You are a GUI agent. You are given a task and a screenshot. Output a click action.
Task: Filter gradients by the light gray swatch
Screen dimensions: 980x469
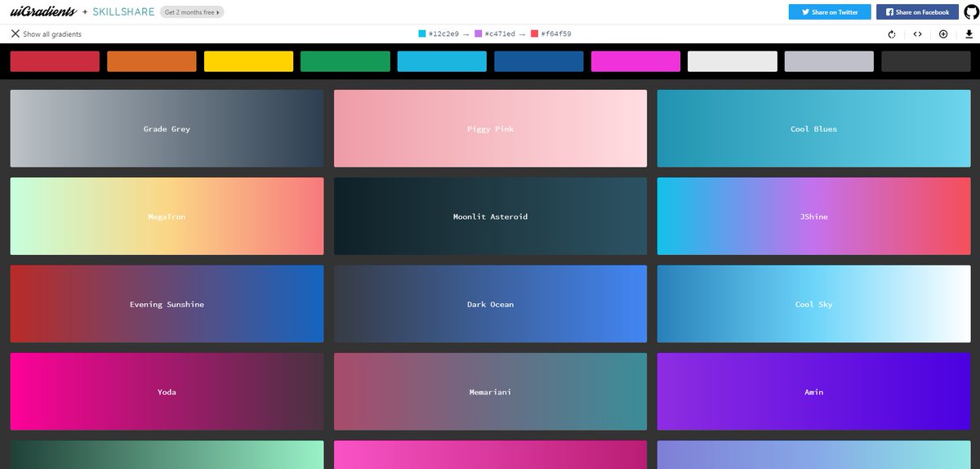point(829,61)
